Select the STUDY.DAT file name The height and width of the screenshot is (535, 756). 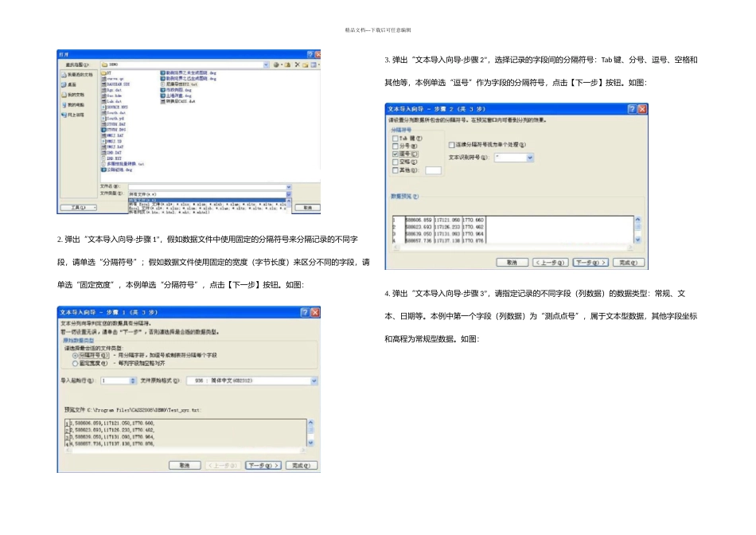(116, 124)
